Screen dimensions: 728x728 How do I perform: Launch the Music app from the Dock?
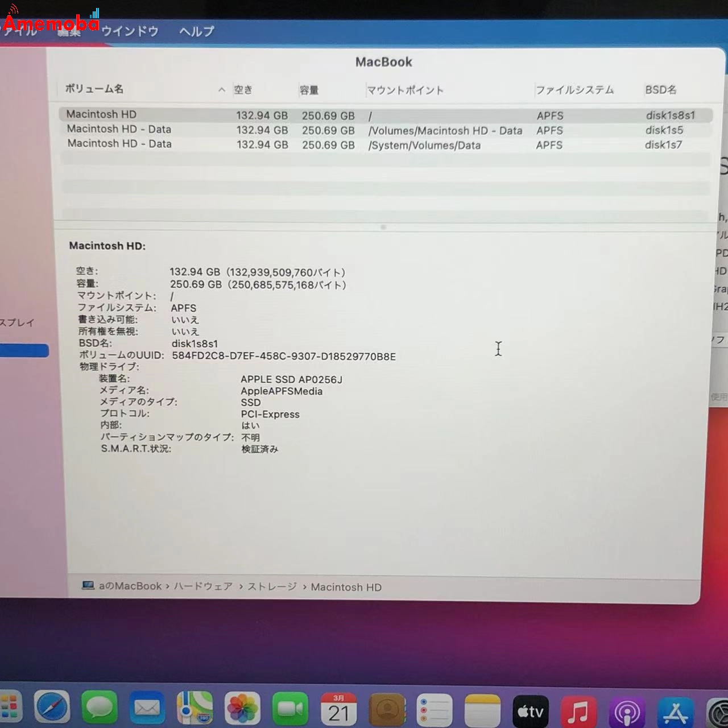tap(579, 708)
